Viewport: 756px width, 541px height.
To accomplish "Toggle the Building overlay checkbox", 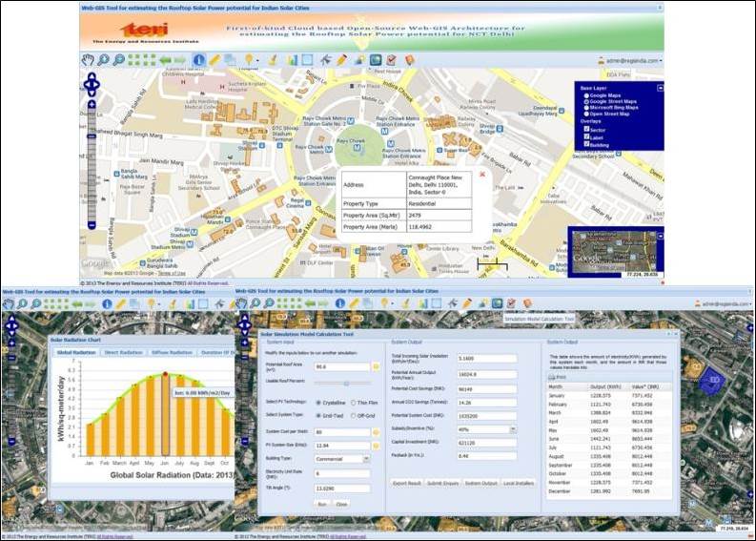I will tap(586, 144).
